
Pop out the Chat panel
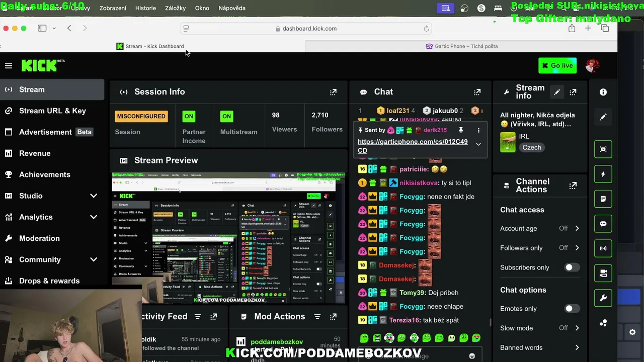tap(477, 92)
